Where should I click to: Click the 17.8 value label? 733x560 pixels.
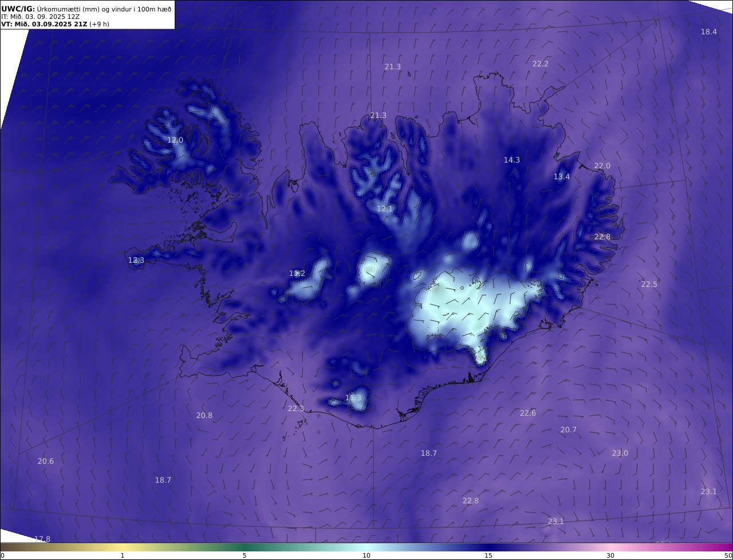point(42,539)
